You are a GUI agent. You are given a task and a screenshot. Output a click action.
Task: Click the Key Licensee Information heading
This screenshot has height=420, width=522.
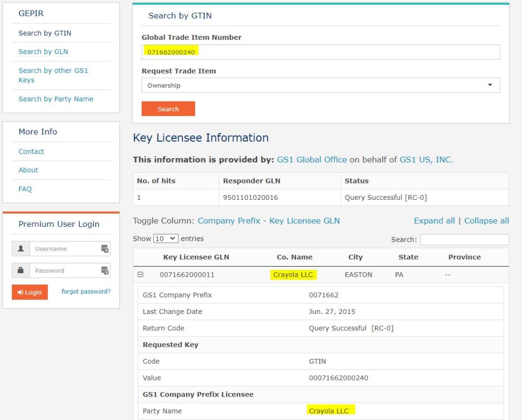tap(201, 138)
